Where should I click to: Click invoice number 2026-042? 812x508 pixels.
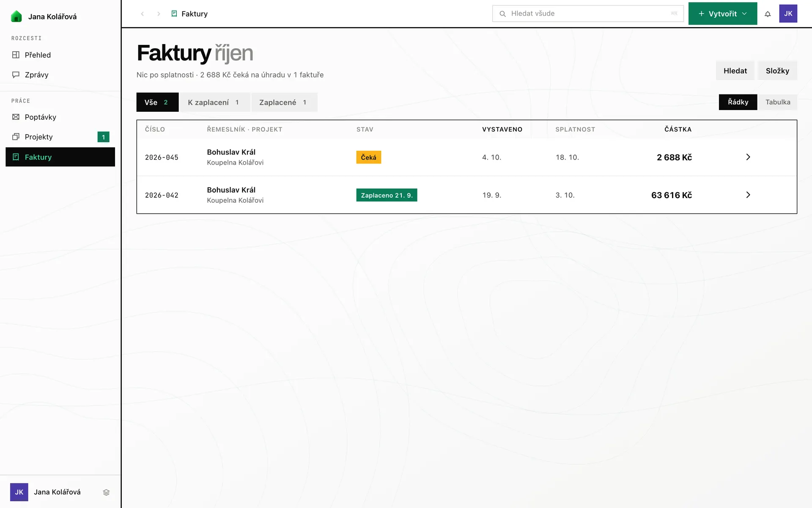(162, 195)
